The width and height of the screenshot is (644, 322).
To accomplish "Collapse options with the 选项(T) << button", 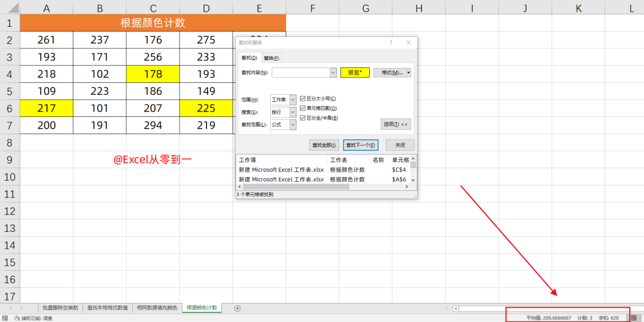I will pos(395,125).
